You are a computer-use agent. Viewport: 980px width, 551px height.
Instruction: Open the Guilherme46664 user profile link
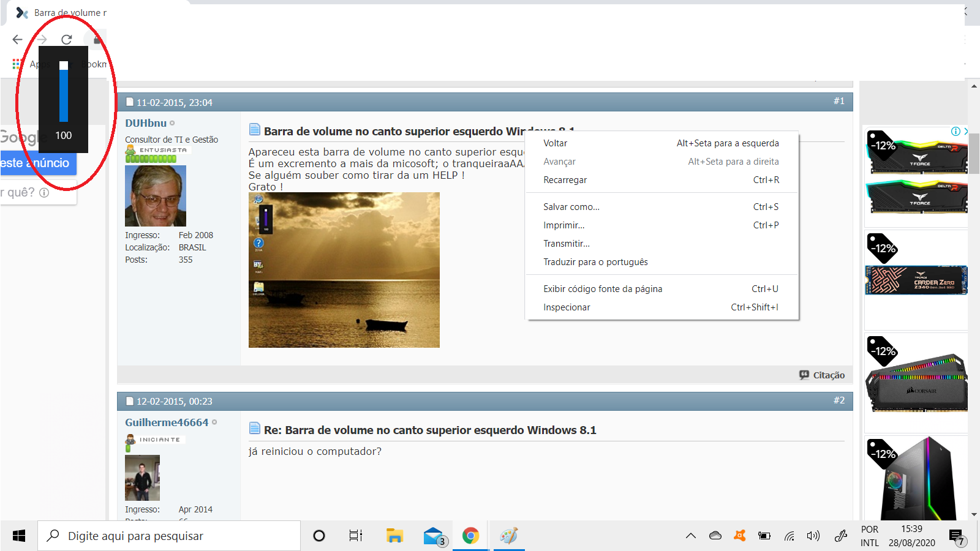[x=167, y=422]
